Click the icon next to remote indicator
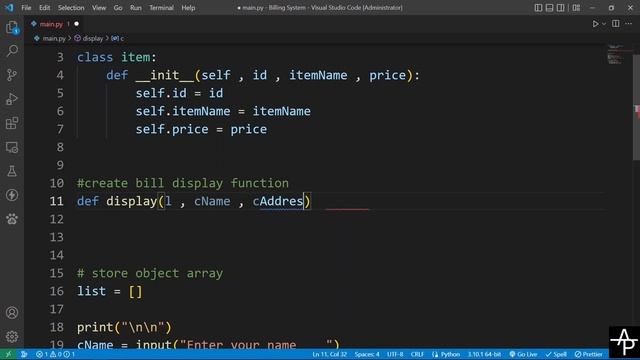The image size is (640, 360). click(x=24, y=354)
